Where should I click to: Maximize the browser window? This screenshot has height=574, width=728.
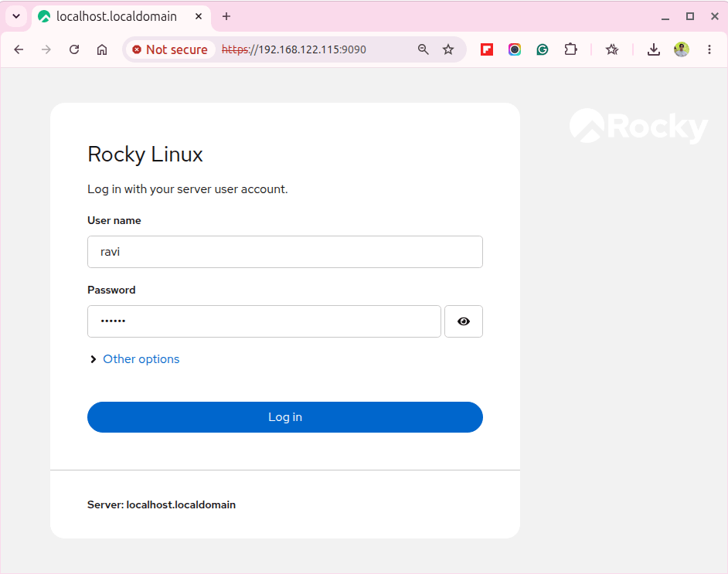pyautogui.click(x=690, y=17)
